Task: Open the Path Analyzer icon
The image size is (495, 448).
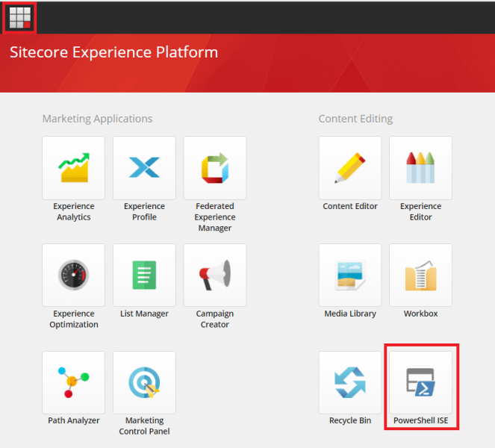Action: pos(73,382)
